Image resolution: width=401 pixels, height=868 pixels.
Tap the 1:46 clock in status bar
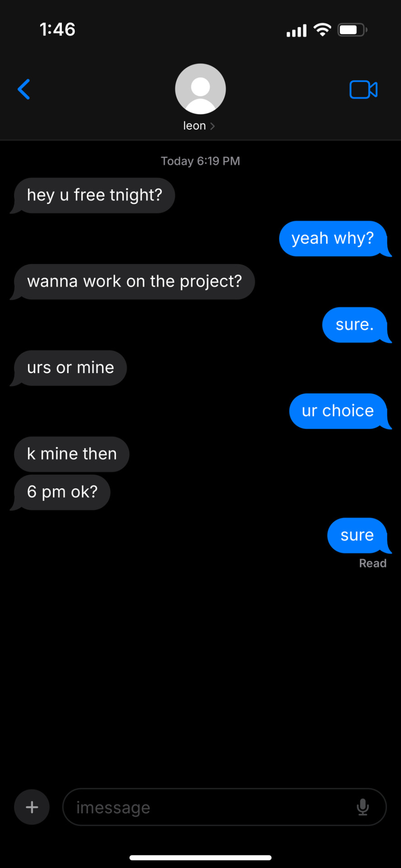(x=57, y=29)
